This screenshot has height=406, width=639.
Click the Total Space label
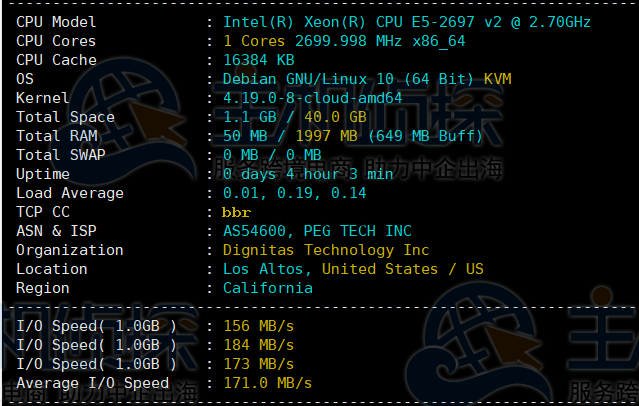65,117
